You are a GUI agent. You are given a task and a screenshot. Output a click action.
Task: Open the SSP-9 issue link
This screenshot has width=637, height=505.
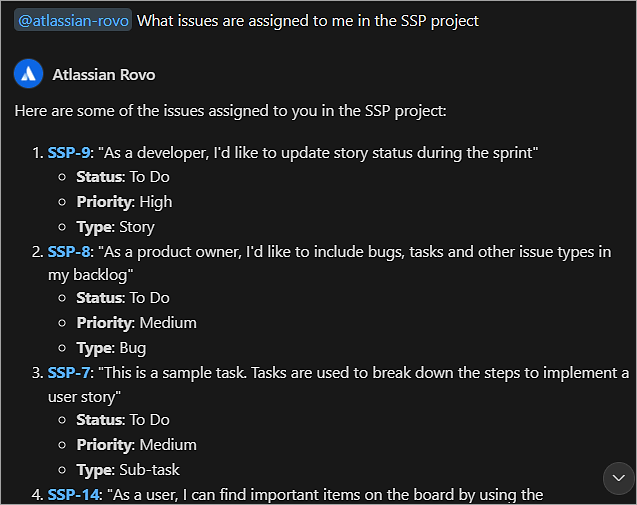click(69, 153)
